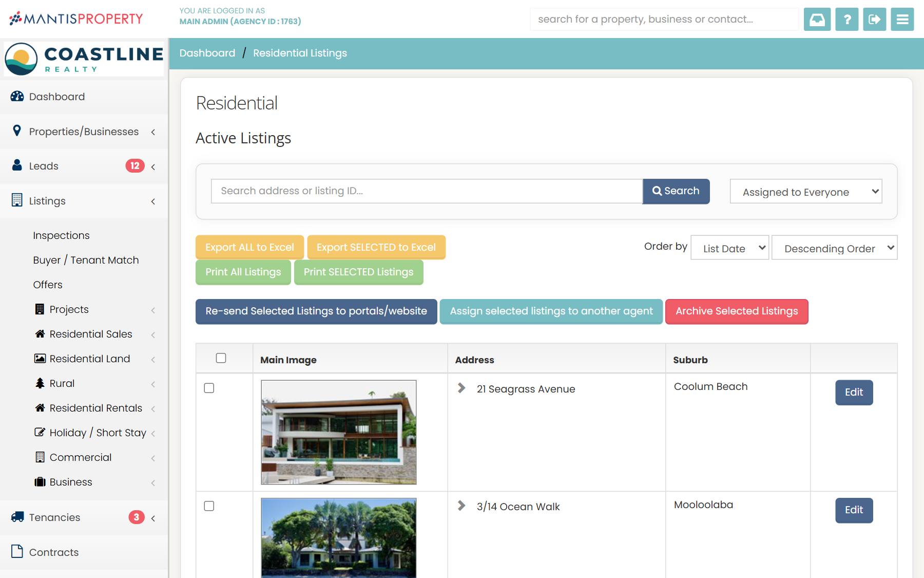Viewport: 924px width, 578px height.
Task: Click the Search button
Action: point(676,191)
